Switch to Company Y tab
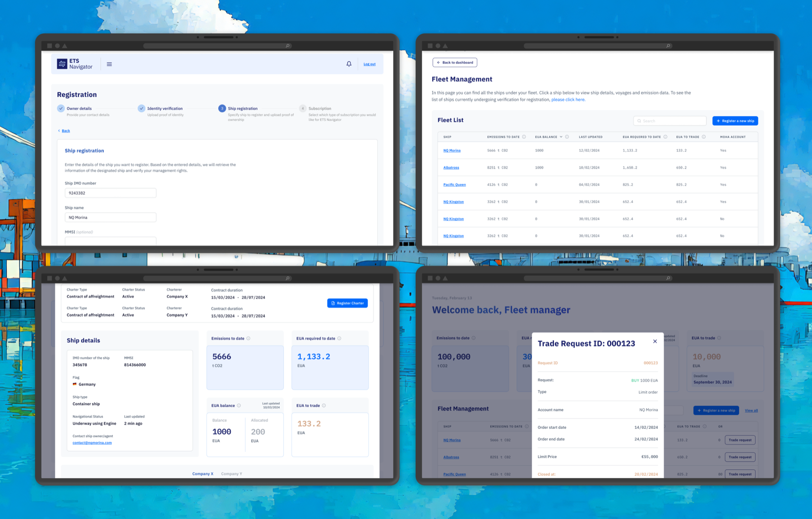Screen dimensions: 812x519 (x=231, y=474)
